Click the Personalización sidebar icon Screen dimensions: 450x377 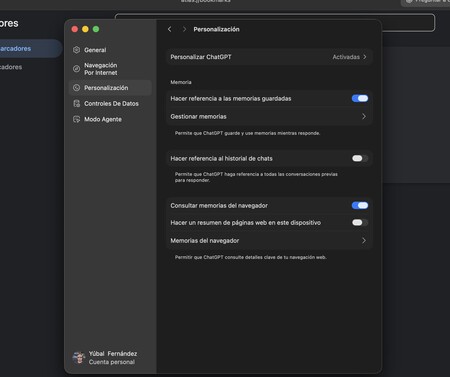coord(76,88)
